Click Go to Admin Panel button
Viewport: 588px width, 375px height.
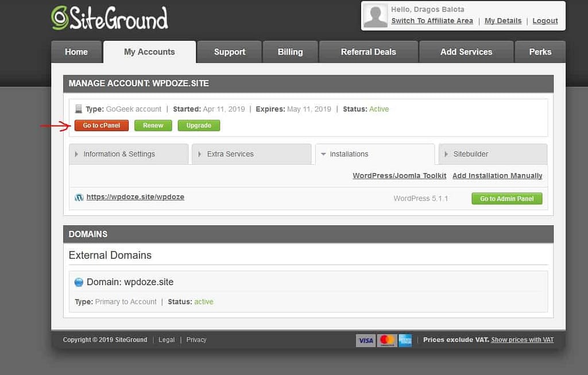tap(506, 199)
